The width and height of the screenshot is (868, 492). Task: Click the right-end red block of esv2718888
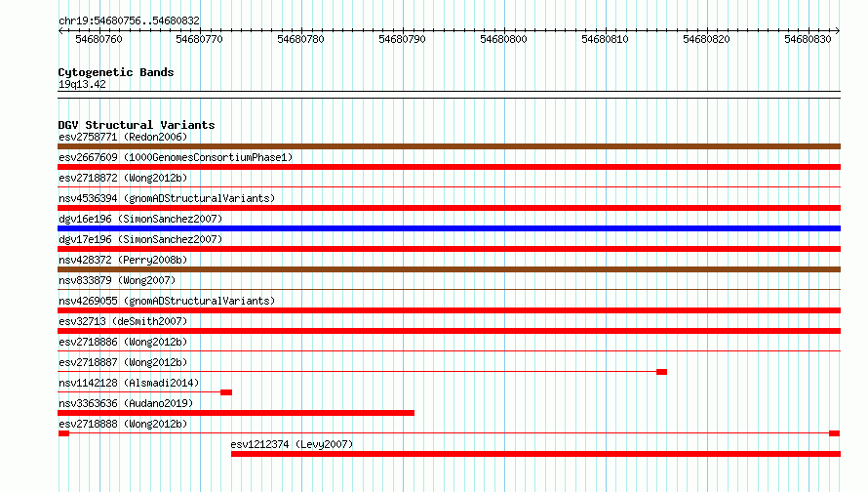tap(834, 433)
